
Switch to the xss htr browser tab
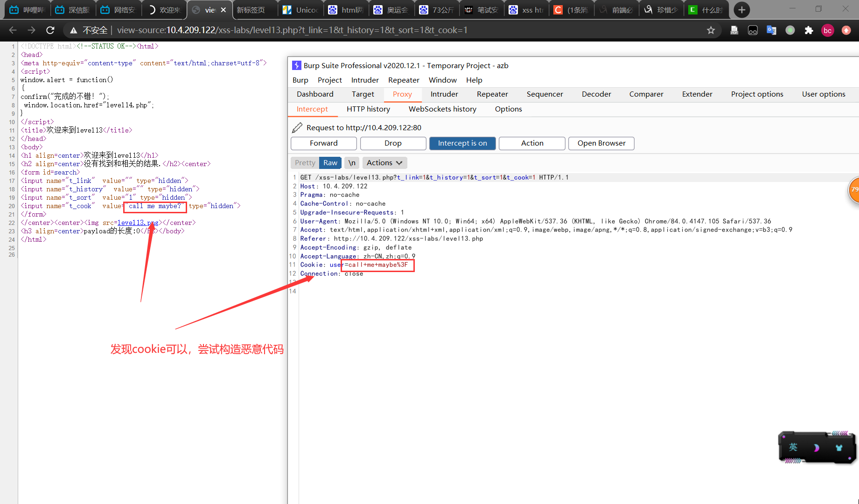pos(527,10)
